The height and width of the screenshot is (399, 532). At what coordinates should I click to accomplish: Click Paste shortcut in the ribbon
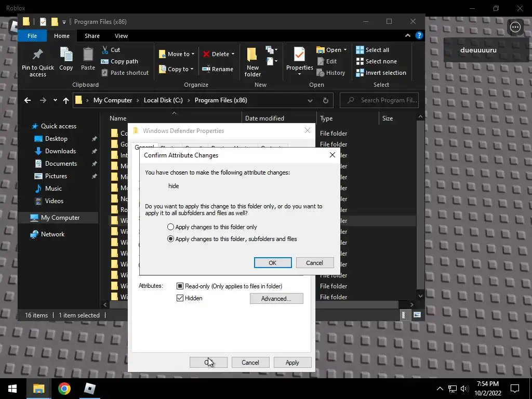coord(125,73)
